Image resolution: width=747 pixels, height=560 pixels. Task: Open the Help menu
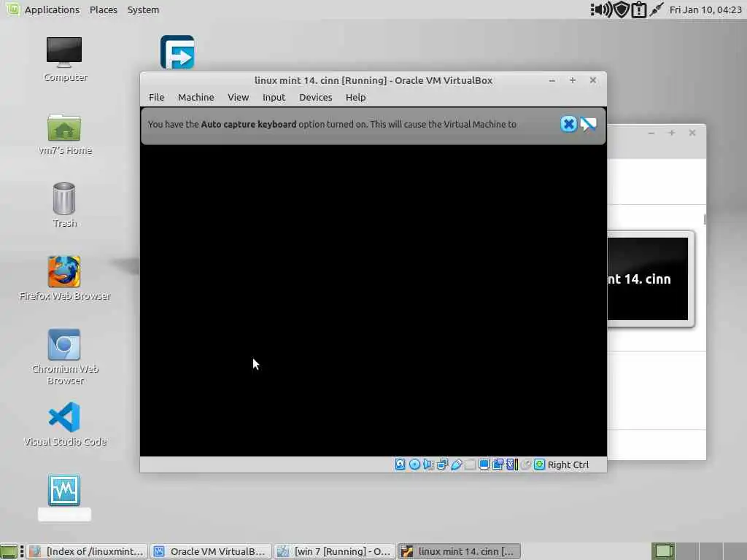coord(355,97)
